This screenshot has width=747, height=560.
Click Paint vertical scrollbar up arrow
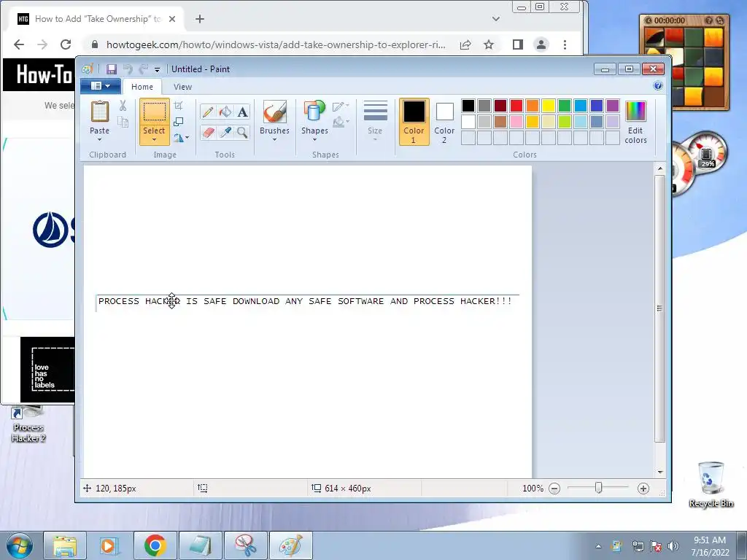click(659, 168)
